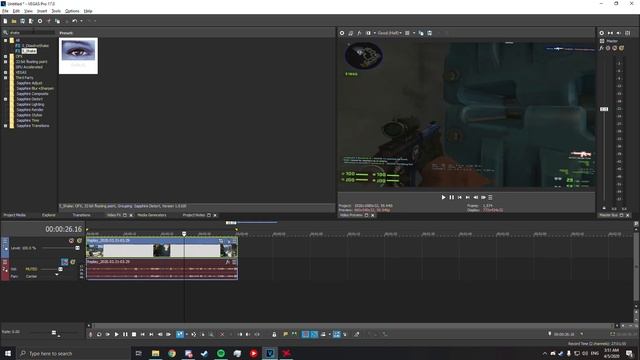The height and width of the screenshot is (360, 640).
Task: Click the overlays grid icon in preview toolbar
Action: (407, 33)
